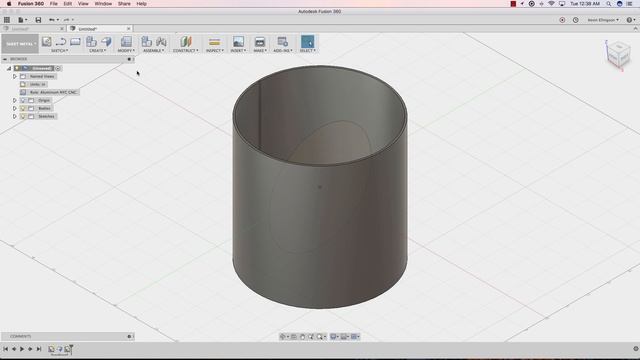Open the Job Status clock icon
This screenshot has height=360, width=640.
pyautogui.click(x=576, y=20)
